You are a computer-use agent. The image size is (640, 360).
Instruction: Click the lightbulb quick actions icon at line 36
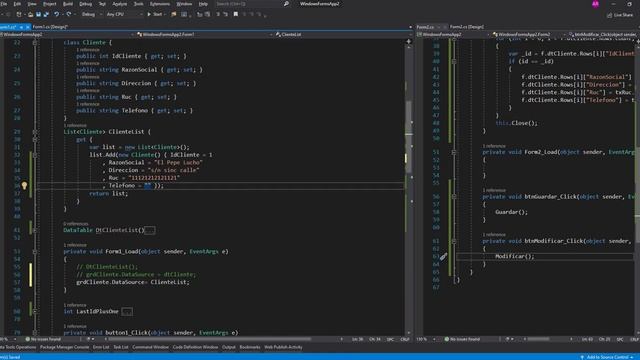(x=24, y=186)
